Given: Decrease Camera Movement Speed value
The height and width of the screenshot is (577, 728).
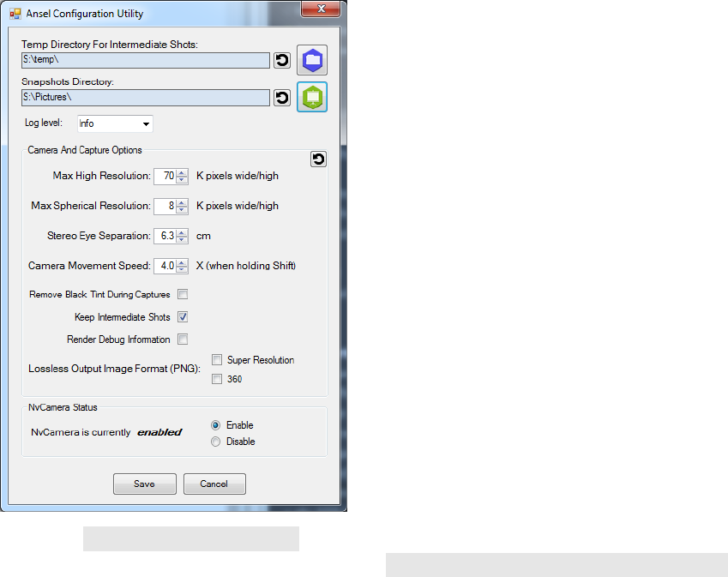Looking at the screenshot, I should coord(182,270).
